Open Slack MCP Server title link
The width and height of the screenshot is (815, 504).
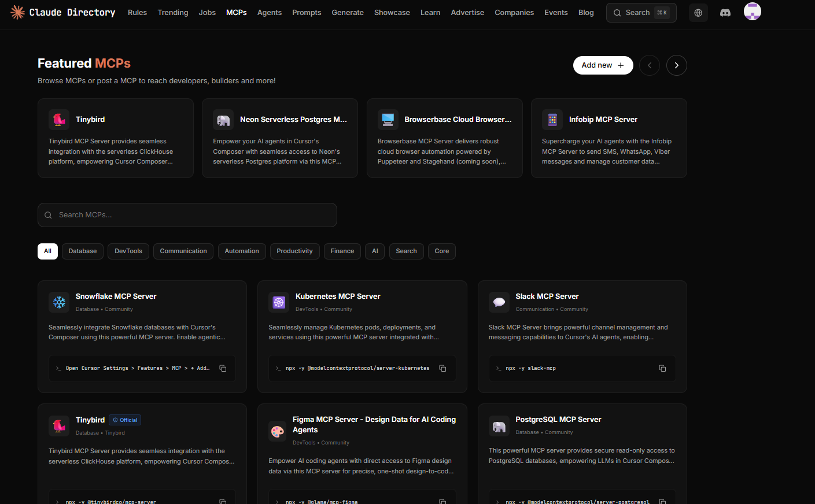tap(547, 297)
